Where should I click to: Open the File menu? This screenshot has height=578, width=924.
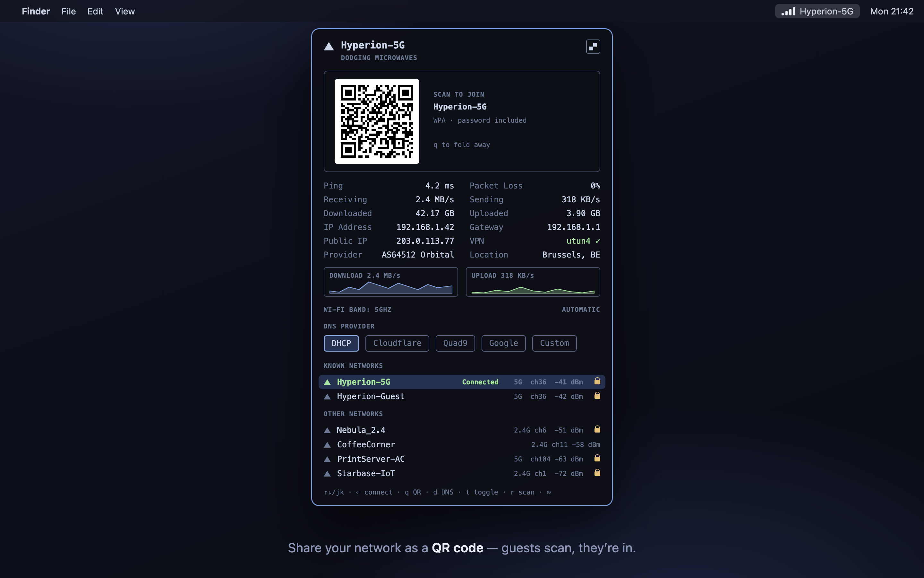[x=69, y=12]
